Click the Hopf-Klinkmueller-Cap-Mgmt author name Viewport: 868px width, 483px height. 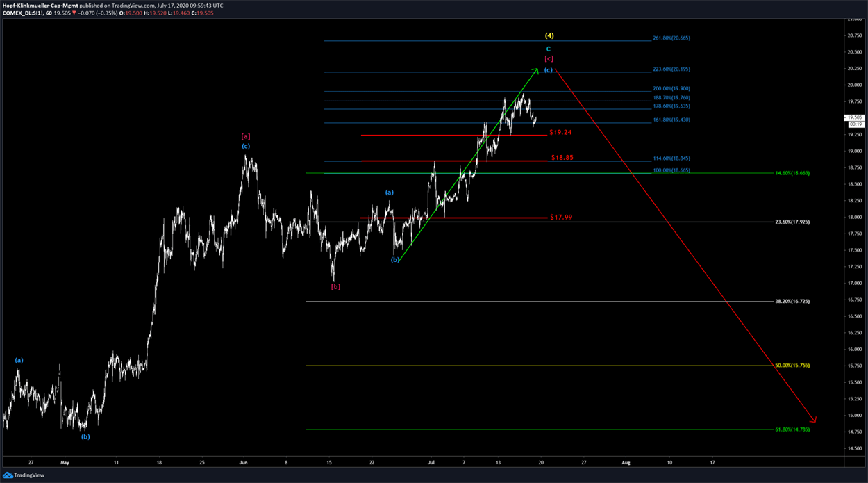click(39, 5)
